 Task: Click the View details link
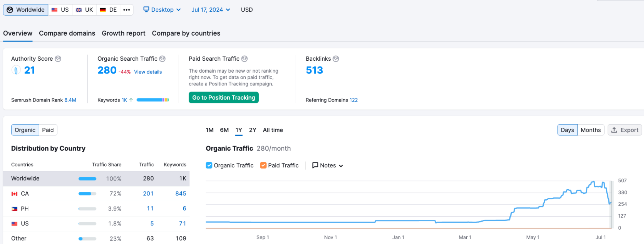(x=148, y=72)
